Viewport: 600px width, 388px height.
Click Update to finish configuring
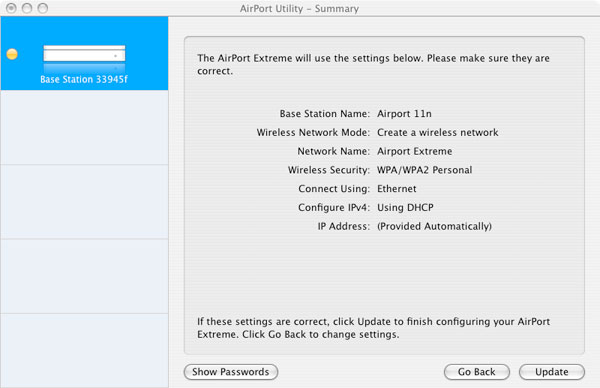(x=552, y=372)
